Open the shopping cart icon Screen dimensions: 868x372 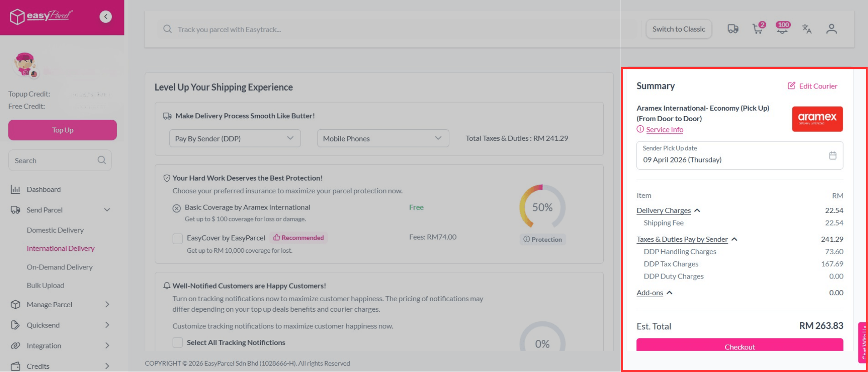[757, 29]
